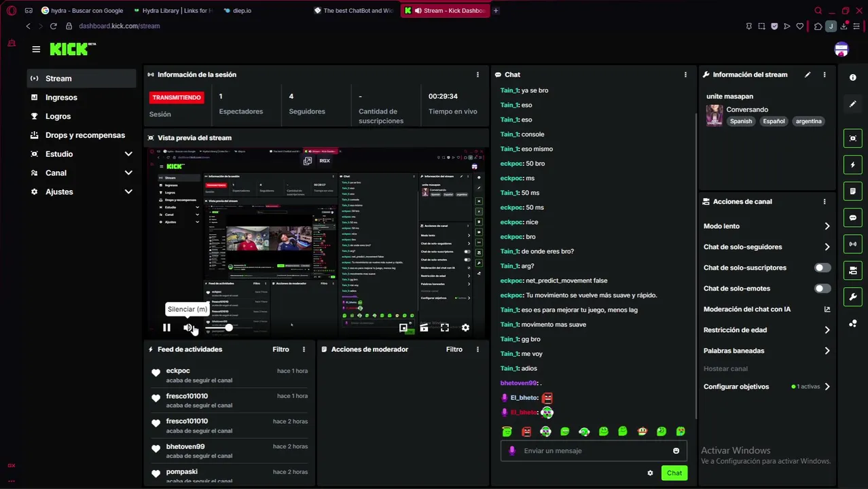Screen dimensions: 868x489
Task: Open Filtro in Acciones de moderador
Action: [x=454, y=349]
